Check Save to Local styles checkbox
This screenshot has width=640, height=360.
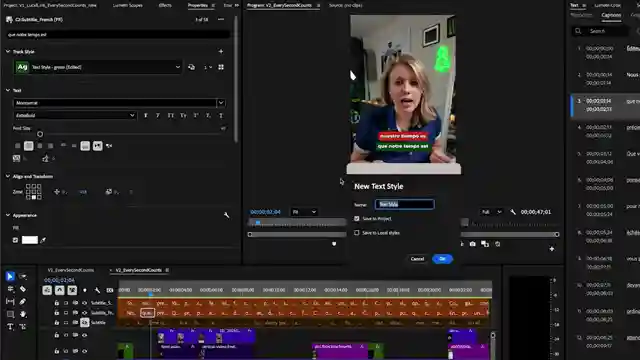357,233
